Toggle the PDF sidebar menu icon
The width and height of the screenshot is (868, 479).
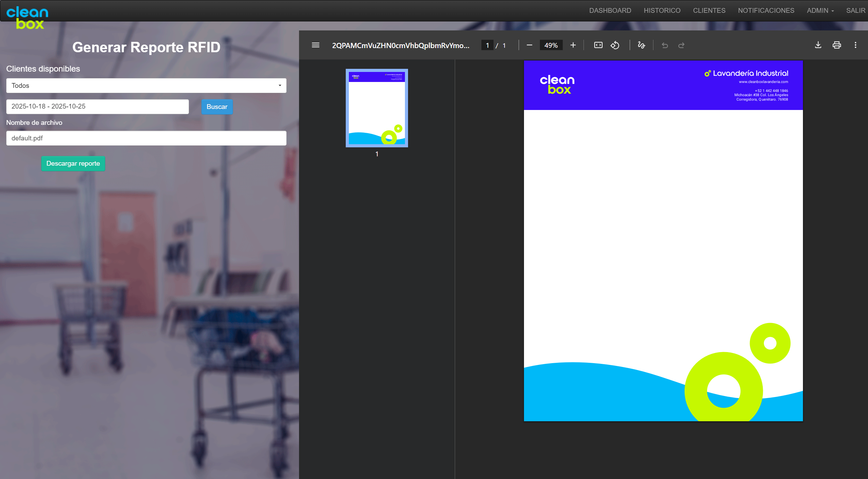315,45
